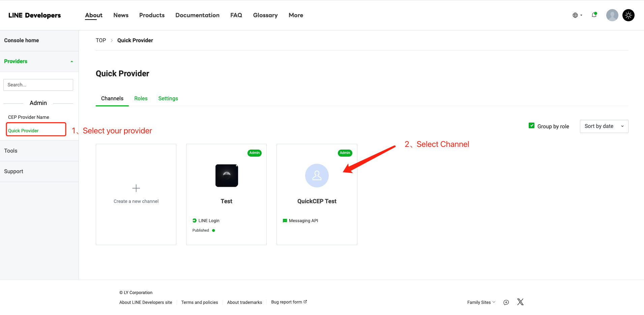Open the Sort by date dropdown

(x=604, y=126)
